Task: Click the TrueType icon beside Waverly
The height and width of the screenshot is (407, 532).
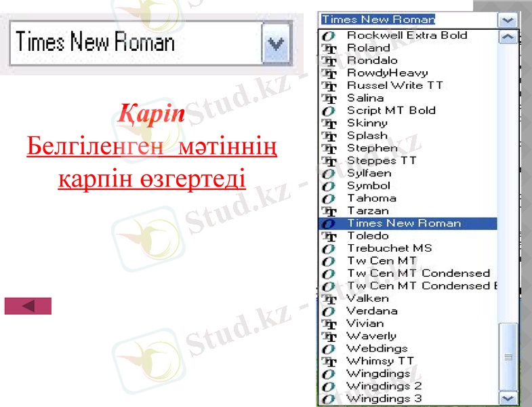Action: coord(329,336)
